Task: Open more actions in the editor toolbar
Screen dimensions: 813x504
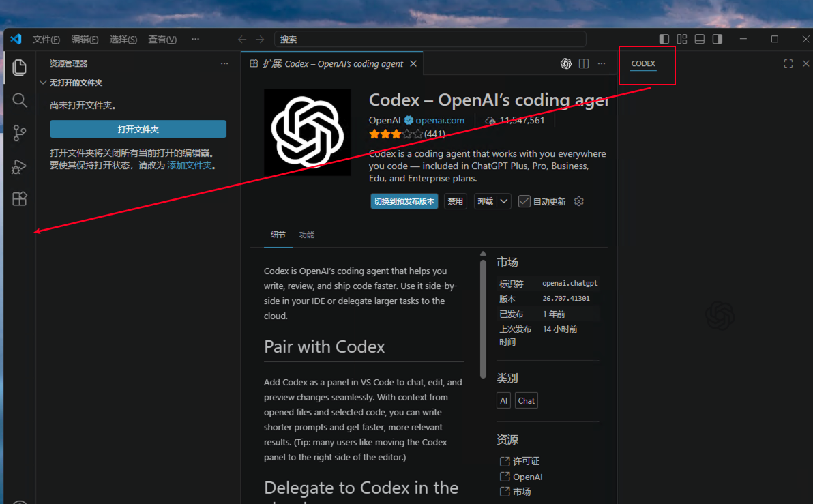Action: pos(602,63)
